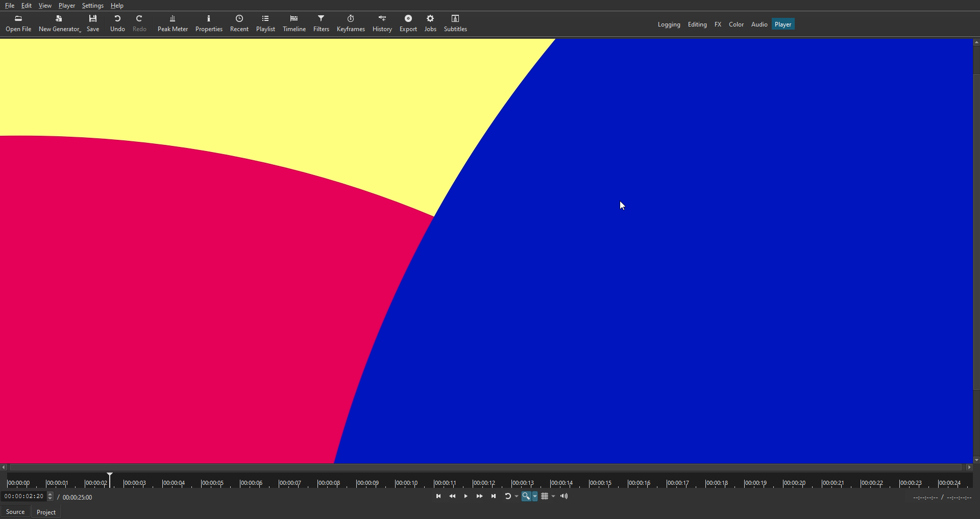The width and height of the screenshot is (980, 519).
Task: Show the Peak Meter panel
Action: tap(173, 23)
